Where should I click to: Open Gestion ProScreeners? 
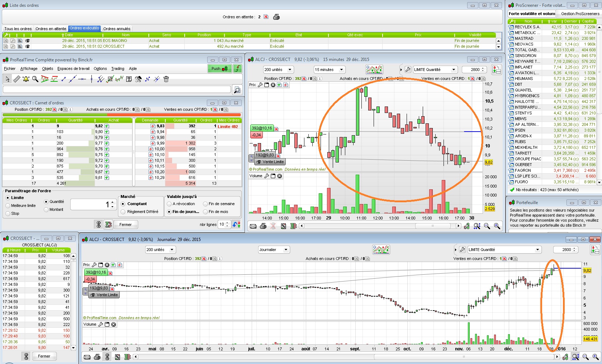(580, 14)
